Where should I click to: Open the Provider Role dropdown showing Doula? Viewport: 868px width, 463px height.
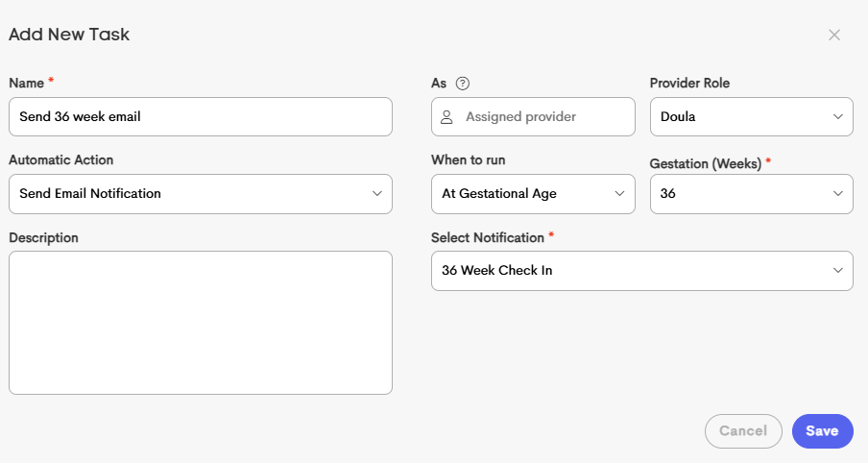(751, 117)
